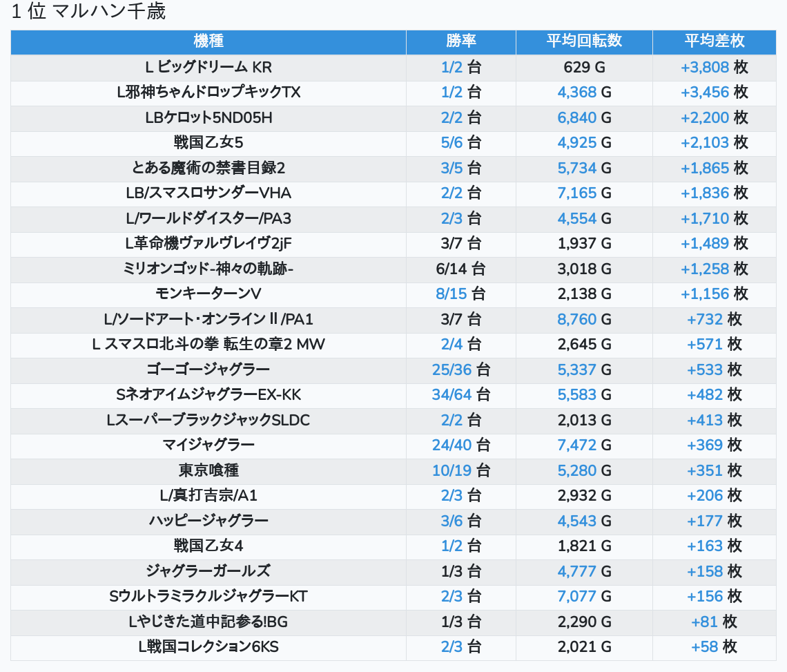This screenshot has width=787, height=672.
Task: Select the L ビッグドリーム KR row name
Action: [x=208, y=67]
